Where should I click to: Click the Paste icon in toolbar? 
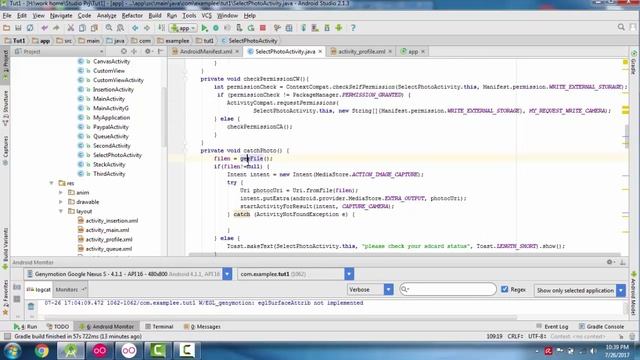pos(94,28)
